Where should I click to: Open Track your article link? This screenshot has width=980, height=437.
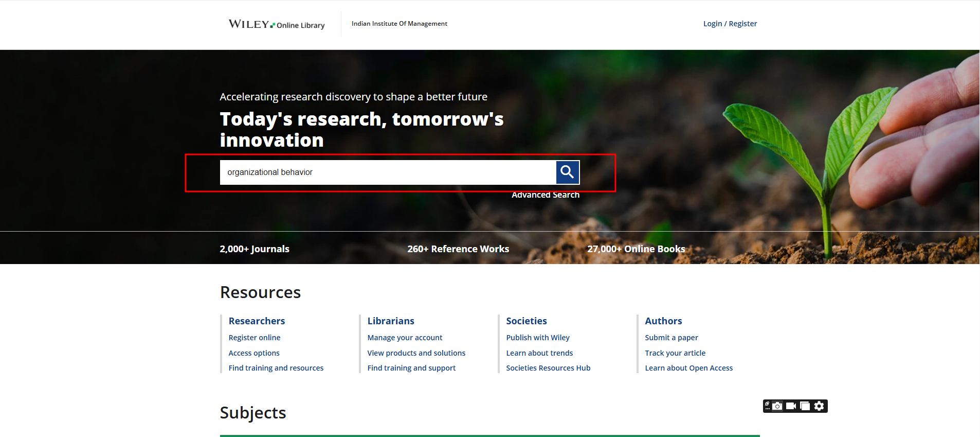click(675, 353)
